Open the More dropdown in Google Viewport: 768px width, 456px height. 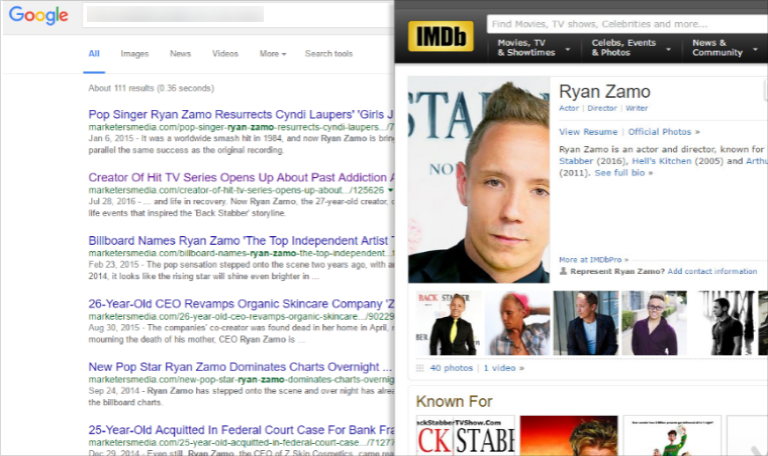click(x=273, y=54)
